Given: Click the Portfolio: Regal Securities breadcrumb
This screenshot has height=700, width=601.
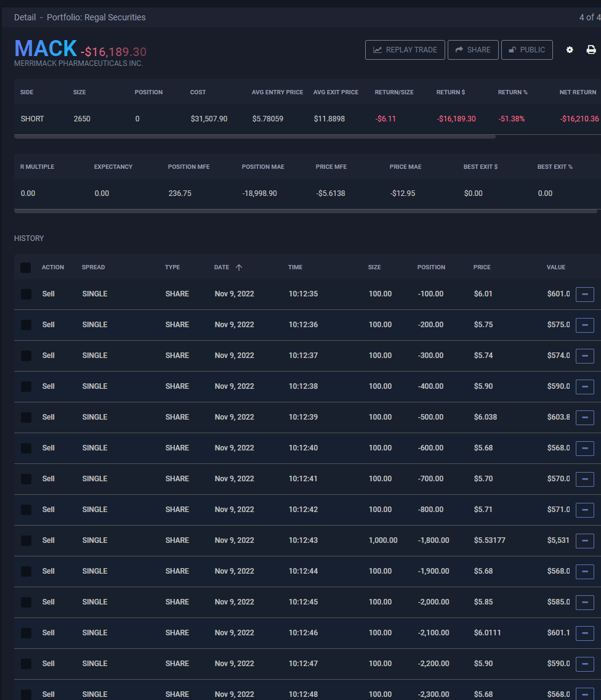Looking at the screenshot, I should point(97,17).
